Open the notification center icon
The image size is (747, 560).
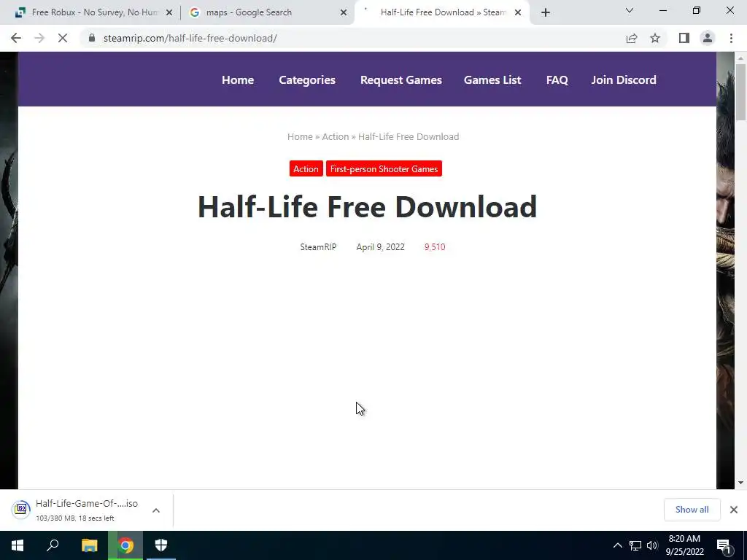(x=724, y=546)
